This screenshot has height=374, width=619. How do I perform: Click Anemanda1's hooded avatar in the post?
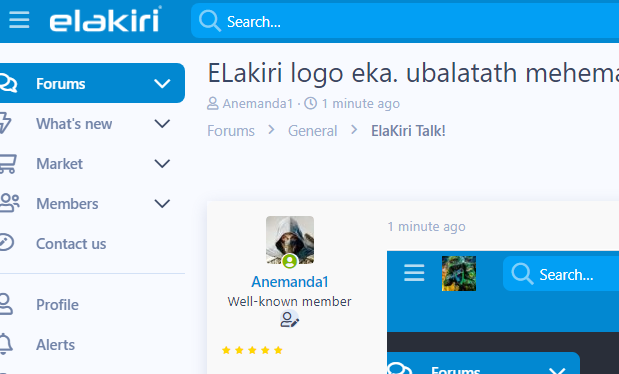click(x=290, y=240)
